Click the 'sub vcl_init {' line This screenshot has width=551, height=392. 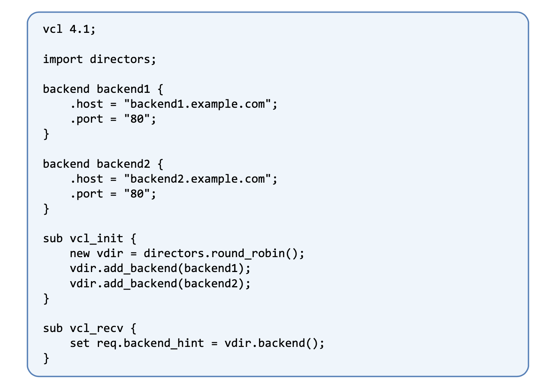coord(89,239)
